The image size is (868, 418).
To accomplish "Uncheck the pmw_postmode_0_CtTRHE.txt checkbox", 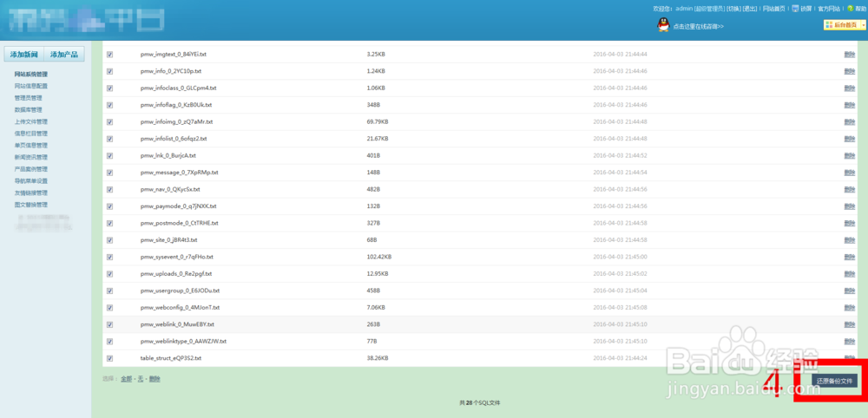I will (x=109, y=223).
